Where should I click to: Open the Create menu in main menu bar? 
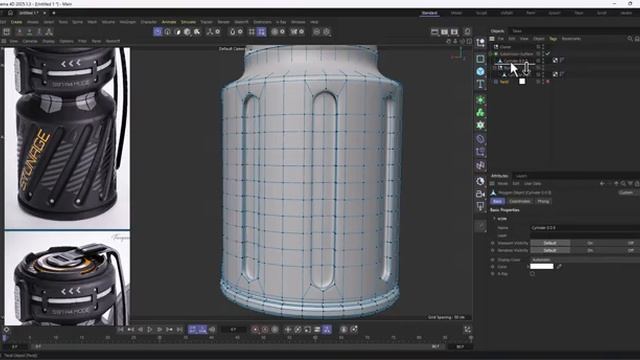point(16,22)
